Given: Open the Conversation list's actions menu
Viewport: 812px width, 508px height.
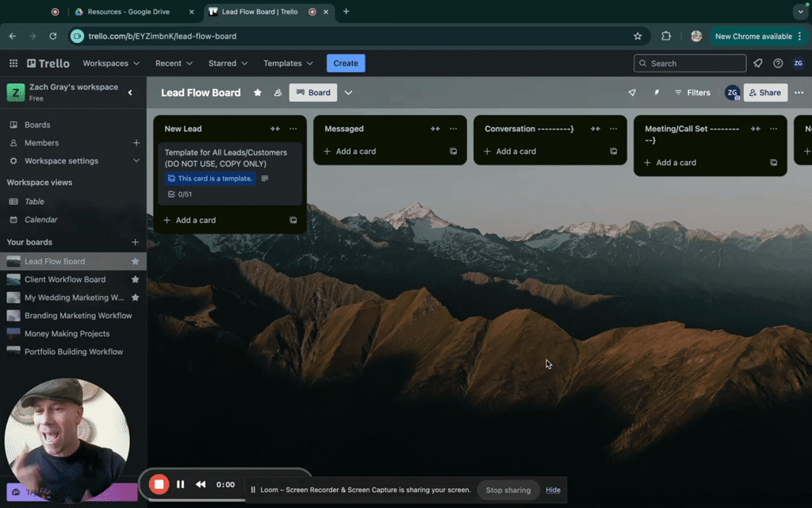Looking at the screenshot, I should pos(613,128).
